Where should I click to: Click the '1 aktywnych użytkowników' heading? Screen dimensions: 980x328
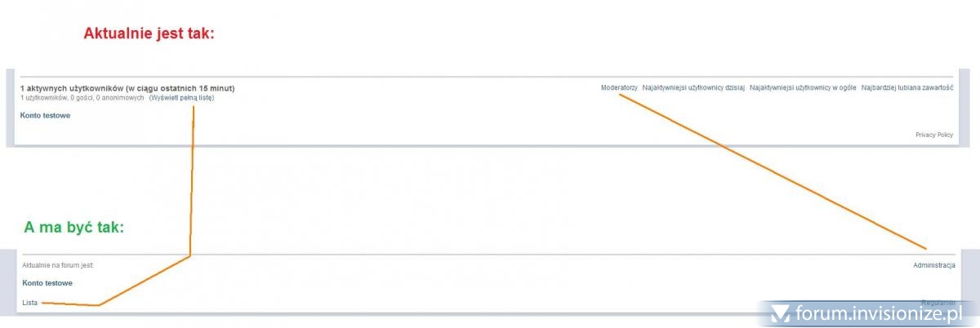click(127, 88)
